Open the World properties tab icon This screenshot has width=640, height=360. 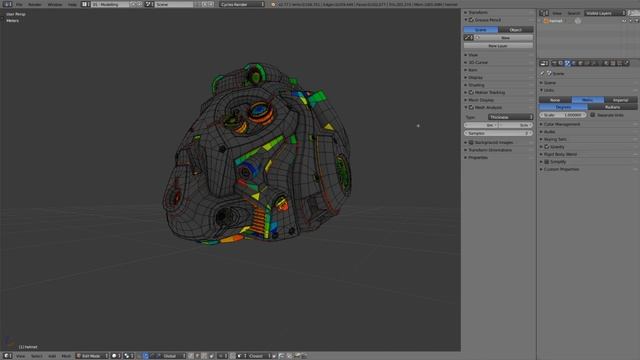pos(574,63)
